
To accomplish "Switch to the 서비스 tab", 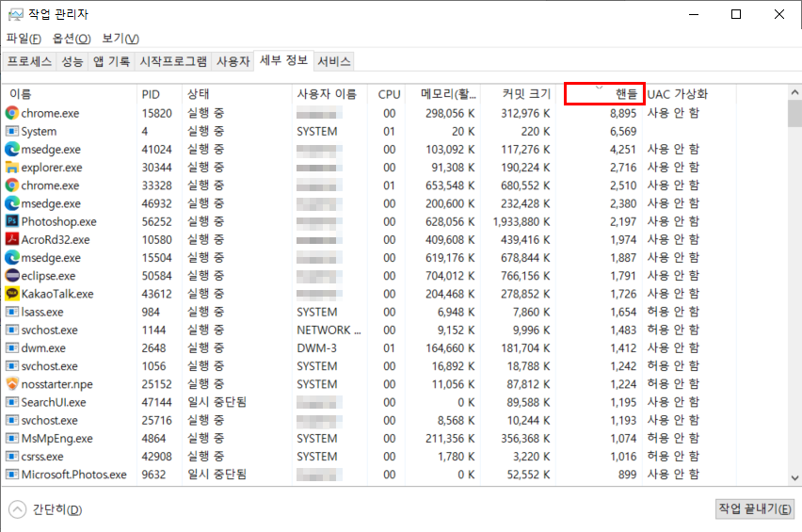I will pos(334,61).
